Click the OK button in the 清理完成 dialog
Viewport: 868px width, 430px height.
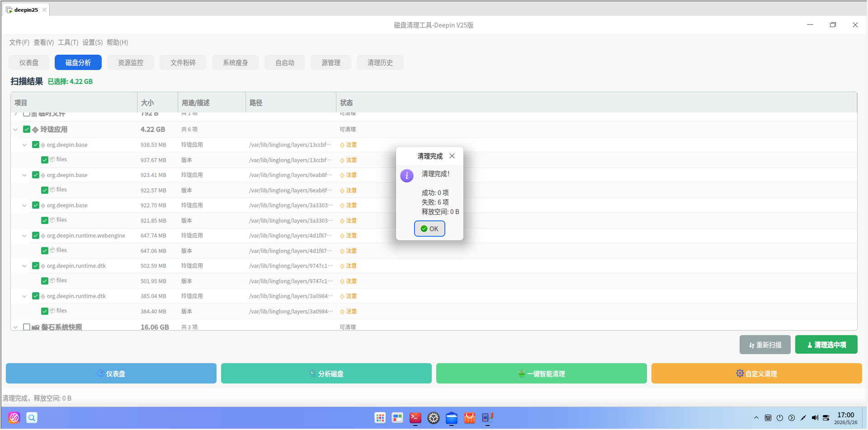click(429, 229)
